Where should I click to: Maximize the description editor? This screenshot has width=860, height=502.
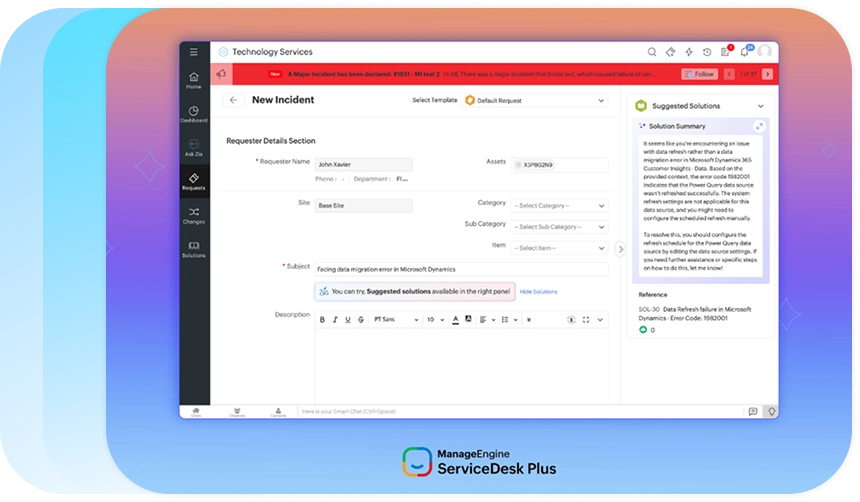[x=586, y=320]
